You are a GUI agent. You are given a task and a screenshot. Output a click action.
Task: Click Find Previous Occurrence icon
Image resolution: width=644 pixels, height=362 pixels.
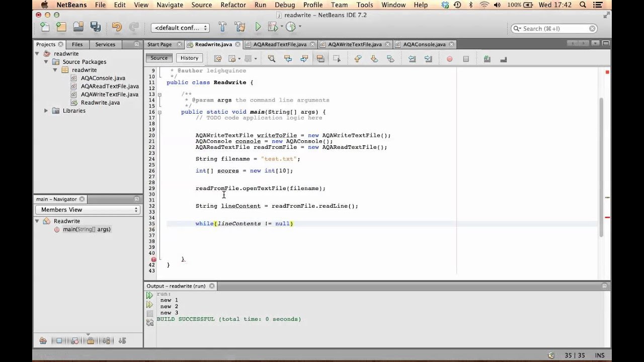pyautogui.click(x=288, y=59)
